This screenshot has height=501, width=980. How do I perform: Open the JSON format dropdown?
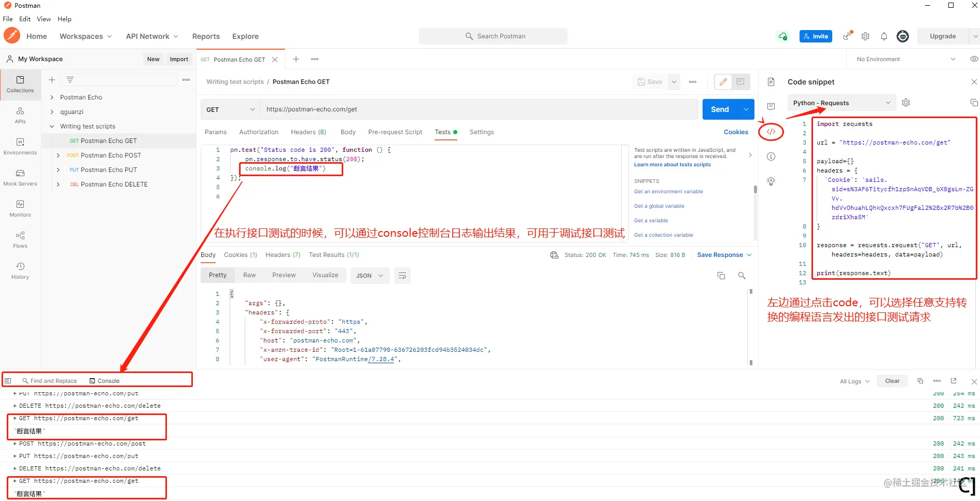370,276
